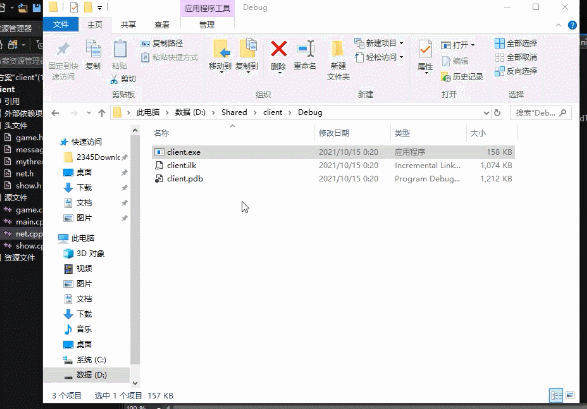Open net.cpp in the Visual Studio solution explorer
Screen dimensions: 587x409
[x=23, y=234]
